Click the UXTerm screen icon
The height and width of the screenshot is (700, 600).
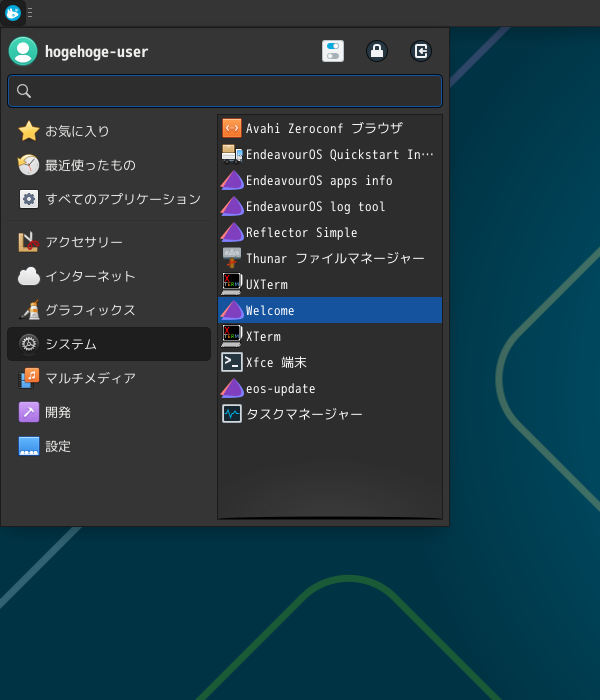pos(232,284)
